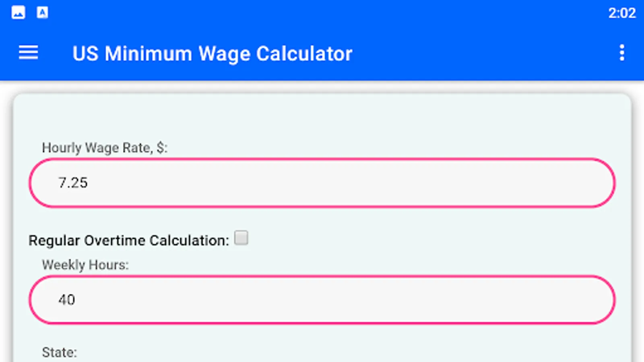Tap the 2:02 clock in status bar

622,13
